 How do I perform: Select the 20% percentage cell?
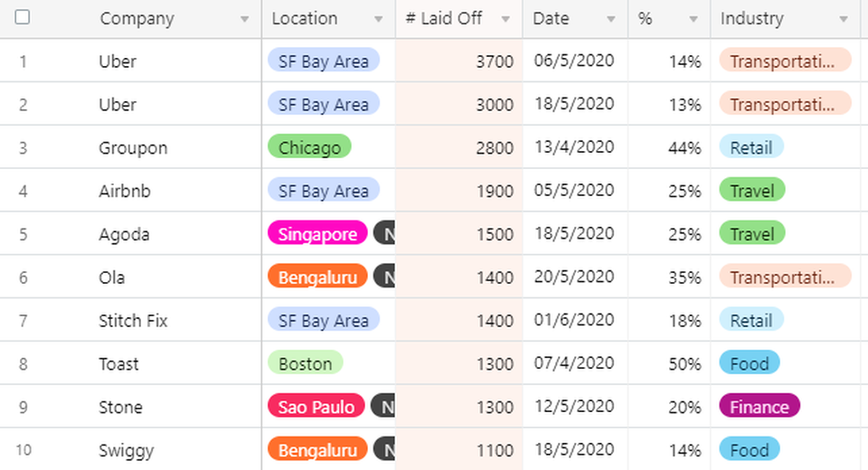(669, 406)
